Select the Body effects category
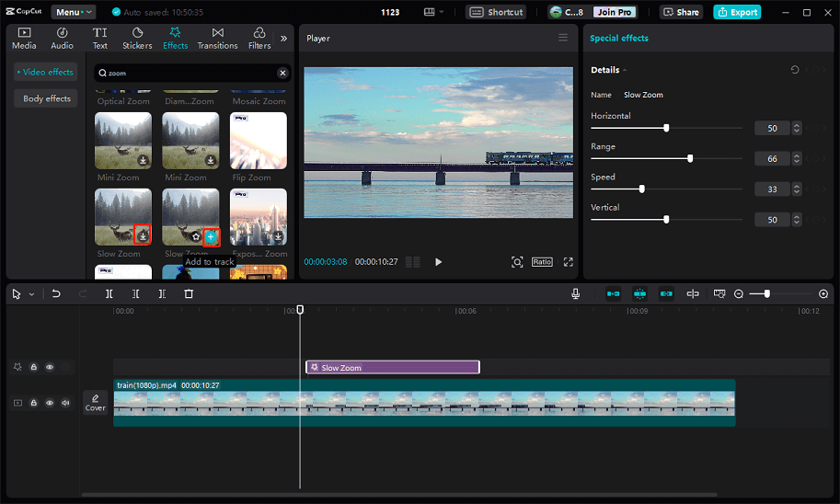Viewport: 840px width, 504px height. pyautogui.click(x=47, y=98)
